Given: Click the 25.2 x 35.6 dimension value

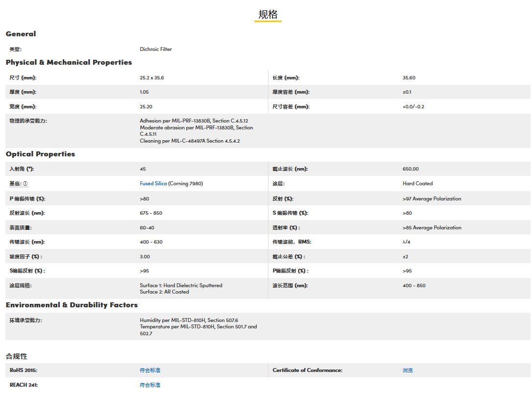Looking at the screenshot, I should 152,78.
